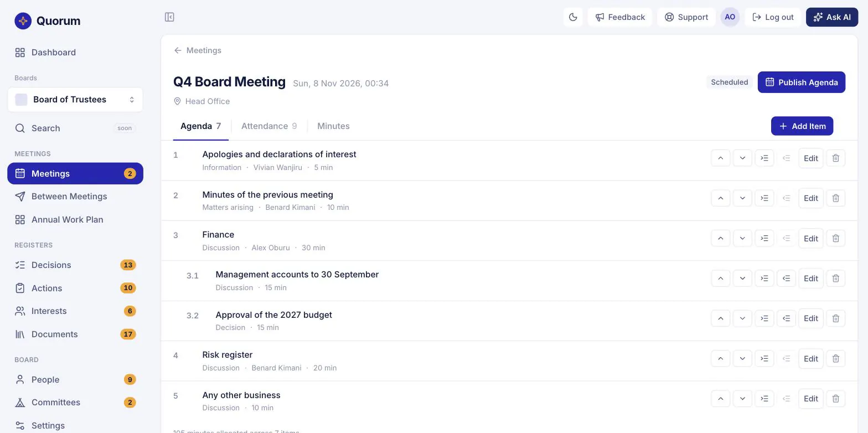Send feedback via Feedback button
Screen dimensions: 868x433
click(x=620, y=17)
